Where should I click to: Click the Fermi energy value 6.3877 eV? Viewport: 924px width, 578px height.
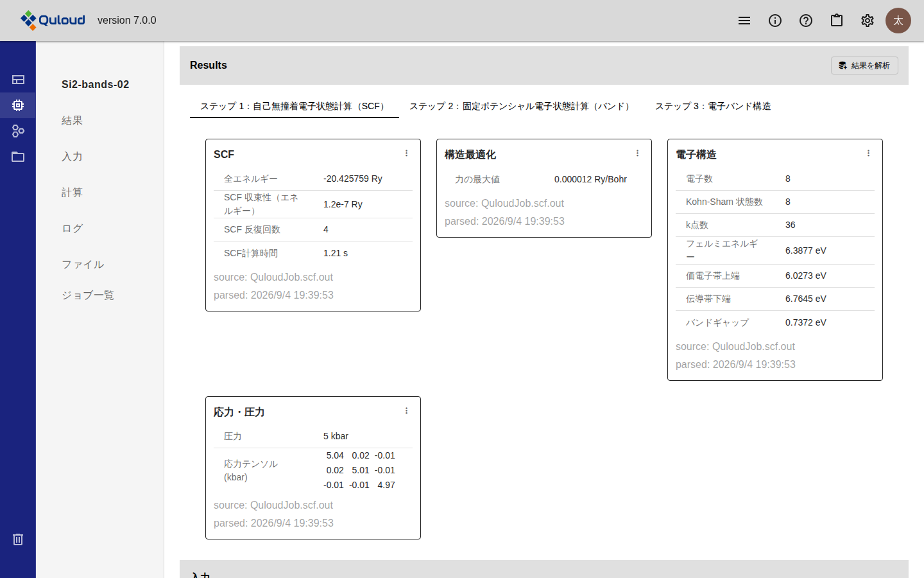pos(806,250)
